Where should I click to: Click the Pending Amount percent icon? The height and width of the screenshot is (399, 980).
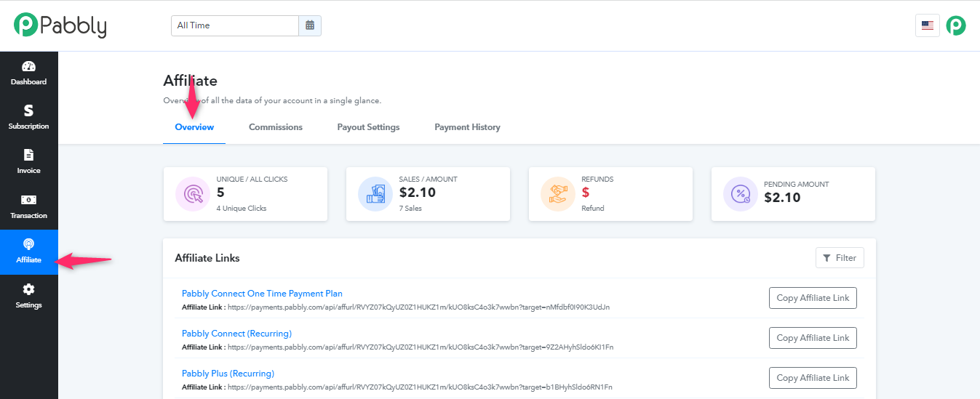[x=741, y=195]
